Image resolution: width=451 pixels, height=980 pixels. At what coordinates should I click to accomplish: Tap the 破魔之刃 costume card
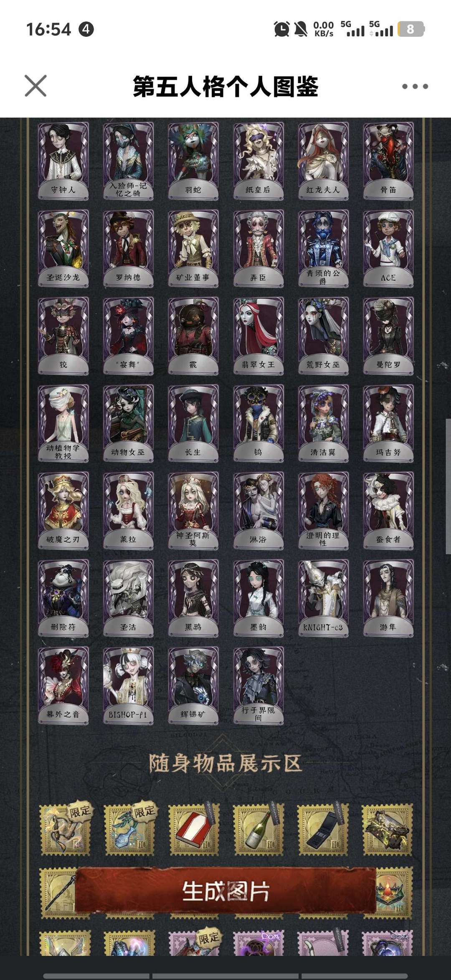(63, 510)
